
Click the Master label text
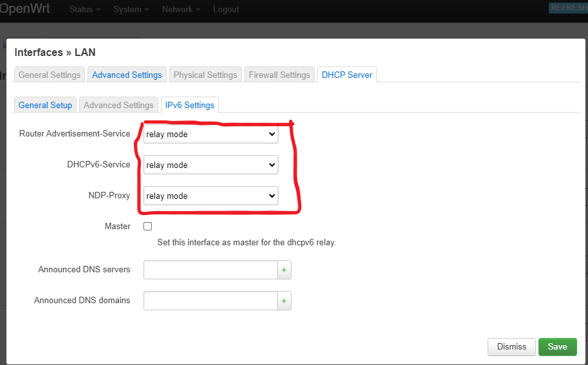117,226
